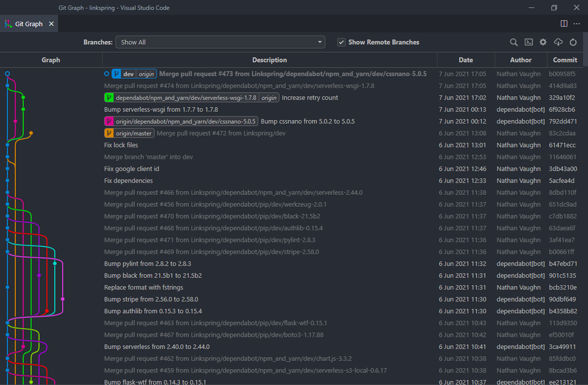Select the Increase retry count commit

pyautogui.click(x=310, y=98)
